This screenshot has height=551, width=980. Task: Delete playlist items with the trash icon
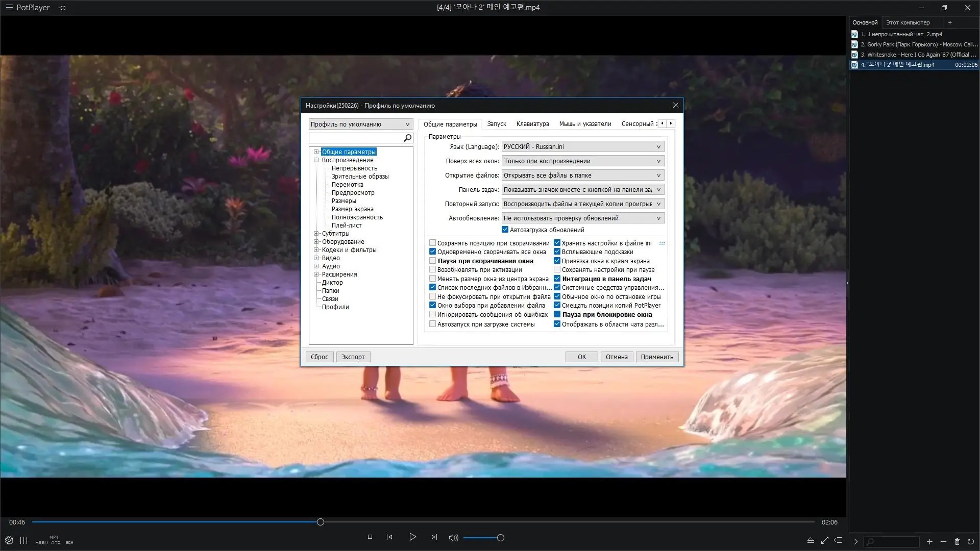click(x=957, y=542)
